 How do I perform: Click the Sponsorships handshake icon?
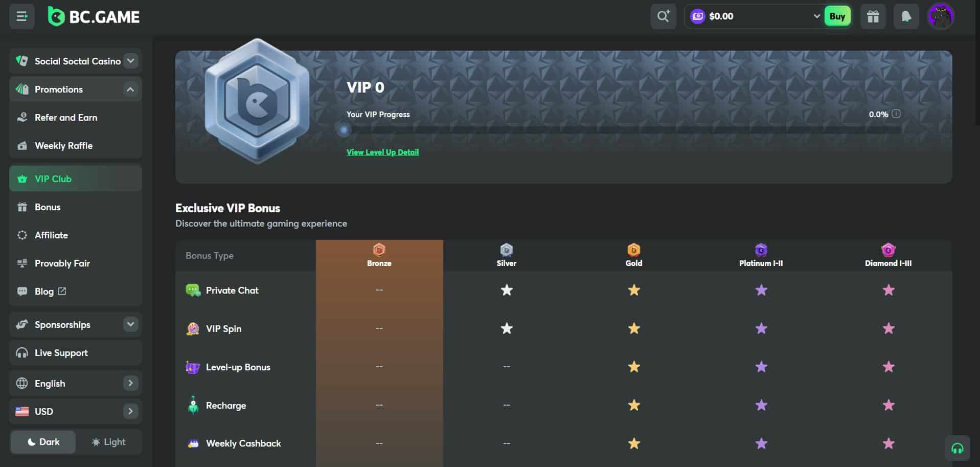coord(22,324)
